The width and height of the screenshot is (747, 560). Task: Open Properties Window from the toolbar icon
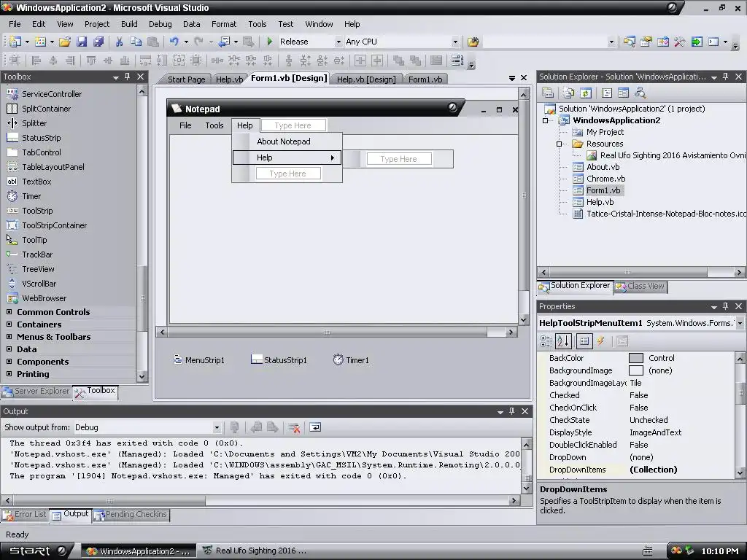(646, 42)
